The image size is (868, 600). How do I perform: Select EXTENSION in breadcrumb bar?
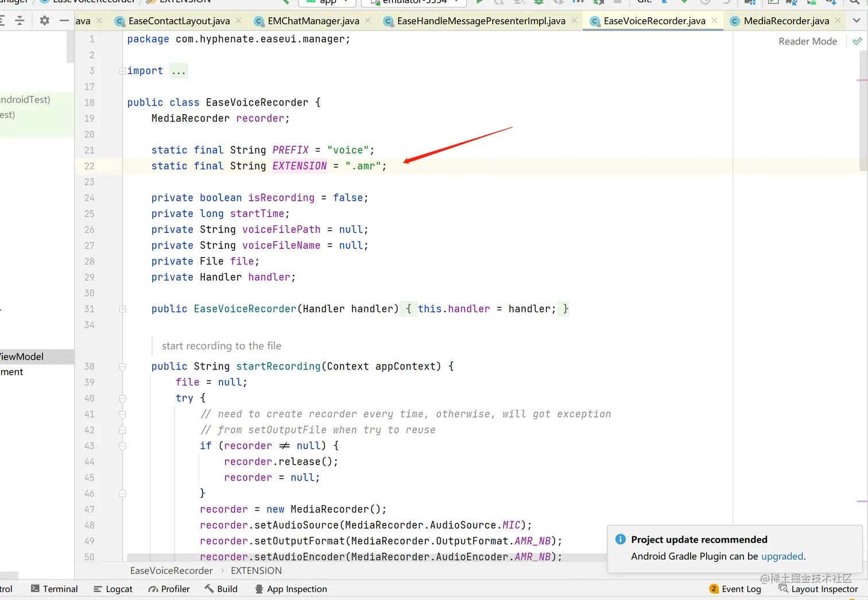(256, 571)
